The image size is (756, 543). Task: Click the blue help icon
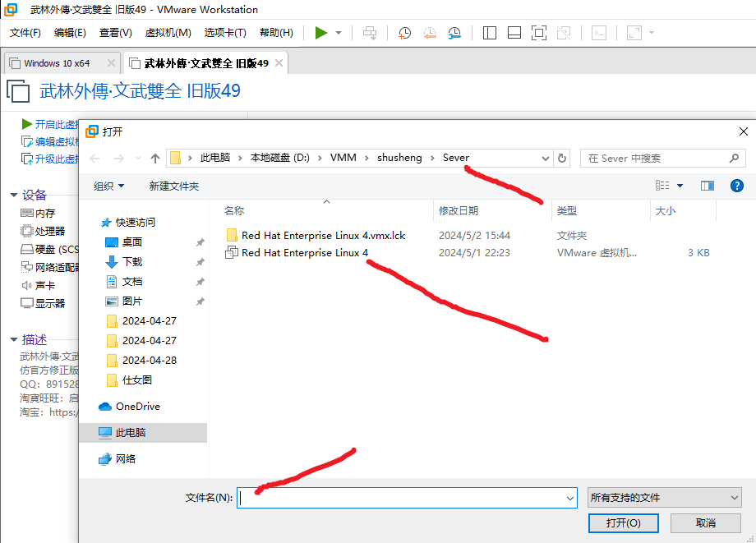pyautogui.click(x=737, y=186)
